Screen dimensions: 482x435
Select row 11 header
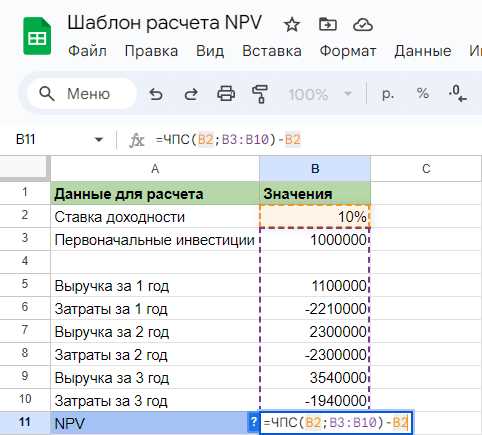(25, 423)
